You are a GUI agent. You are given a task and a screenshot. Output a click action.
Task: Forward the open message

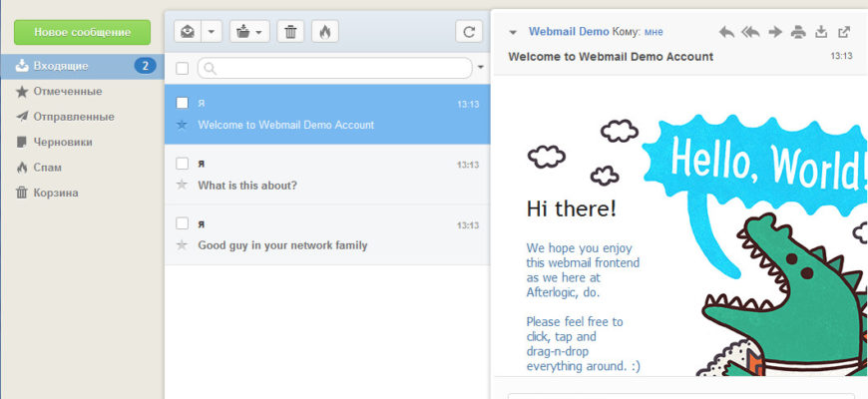point(775,32)
